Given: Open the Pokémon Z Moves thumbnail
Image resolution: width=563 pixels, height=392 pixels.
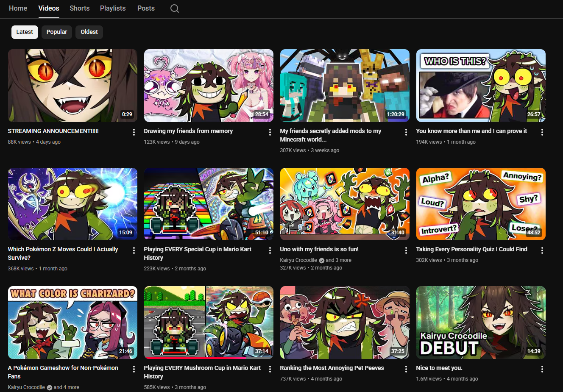Looking at the screenshot, I should (x=72, y=204).
